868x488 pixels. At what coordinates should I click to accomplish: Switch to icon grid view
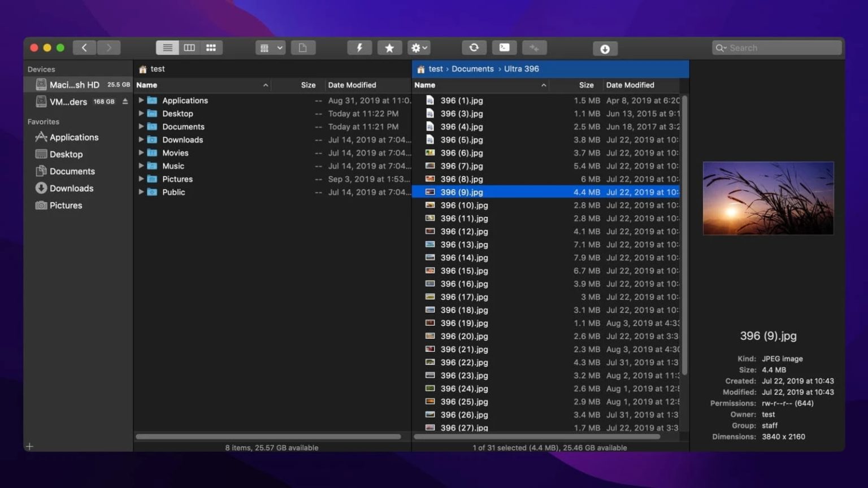[211, 47]
